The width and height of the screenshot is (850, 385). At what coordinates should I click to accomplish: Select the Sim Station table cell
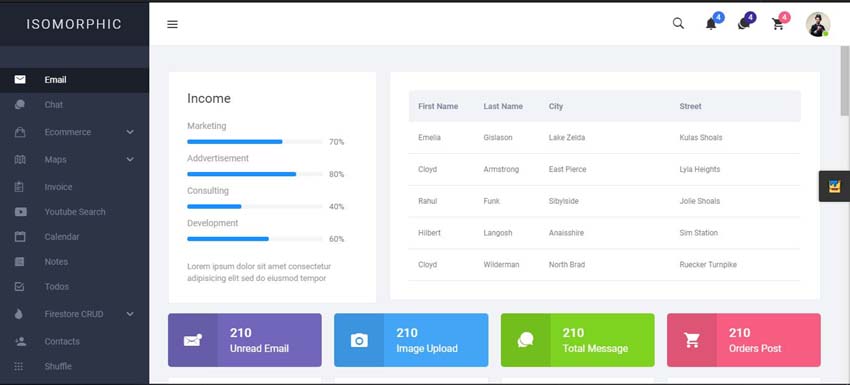click(698, 233)
